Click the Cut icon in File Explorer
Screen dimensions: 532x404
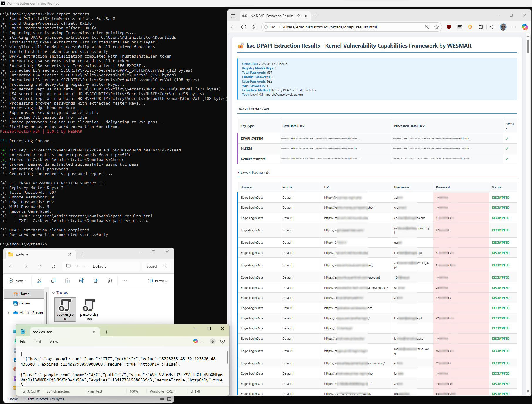[39, 281]
